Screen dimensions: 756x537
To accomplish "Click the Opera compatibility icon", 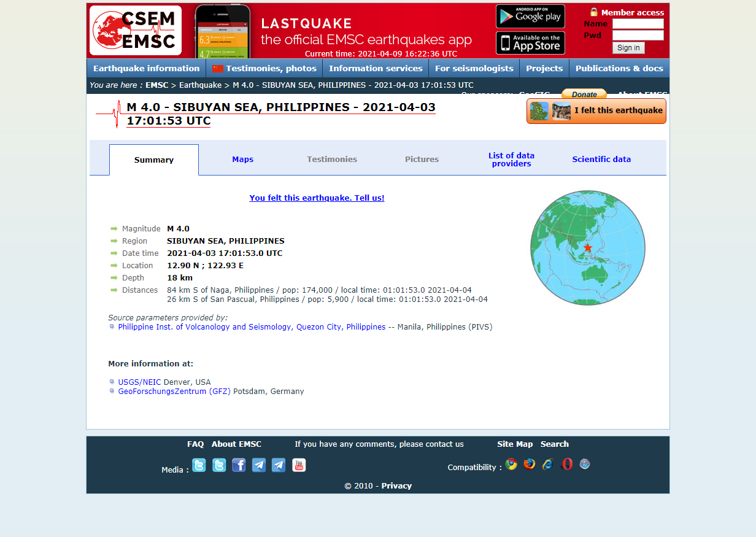I will tap(566, 465).
